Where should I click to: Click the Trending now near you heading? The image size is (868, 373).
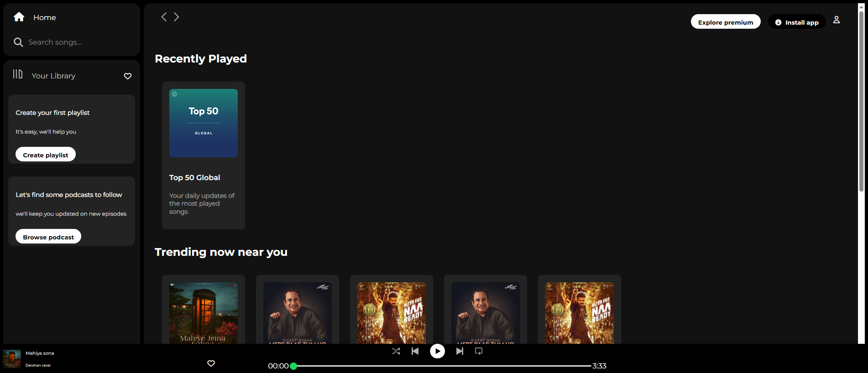221,252
